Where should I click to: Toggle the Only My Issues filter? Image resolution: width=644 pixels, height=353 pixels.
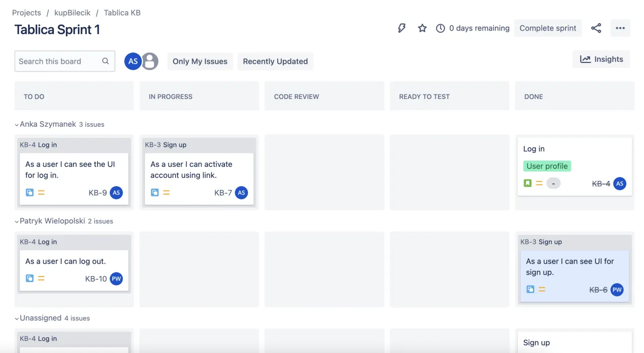200,61
